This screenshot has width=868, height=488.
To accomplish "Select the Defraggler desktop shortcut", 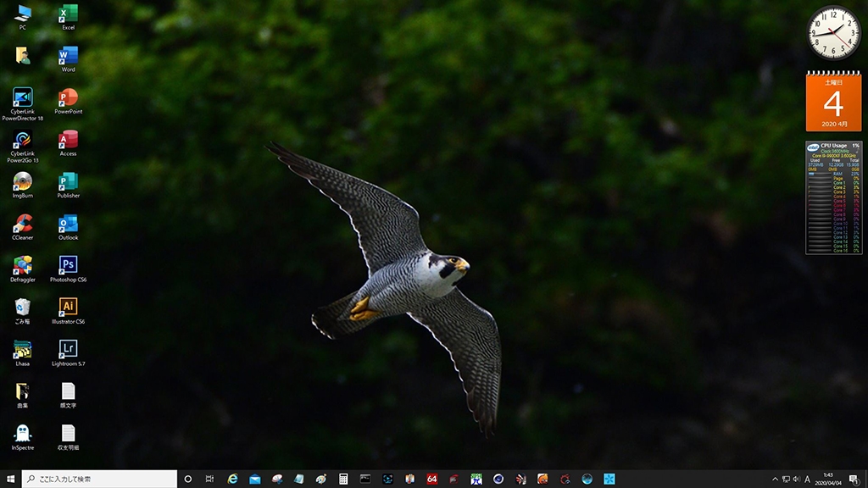I will tap(22, 266).
